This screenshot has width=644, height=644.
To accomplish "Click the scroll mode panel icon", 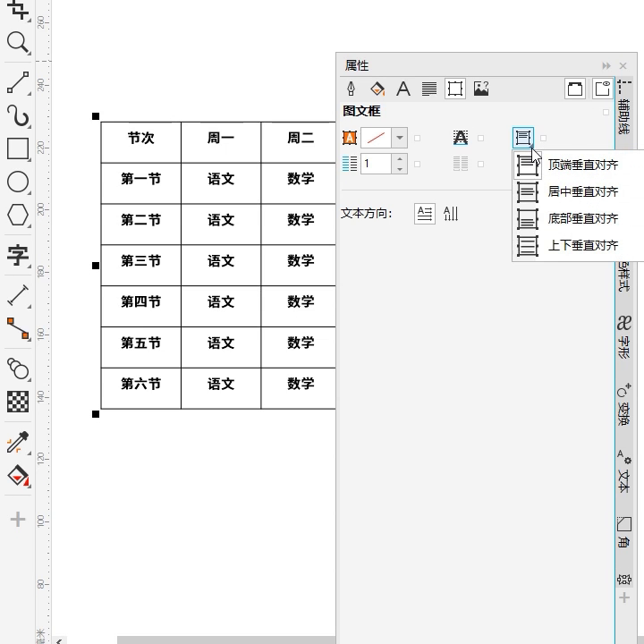I will pos(574,89).
